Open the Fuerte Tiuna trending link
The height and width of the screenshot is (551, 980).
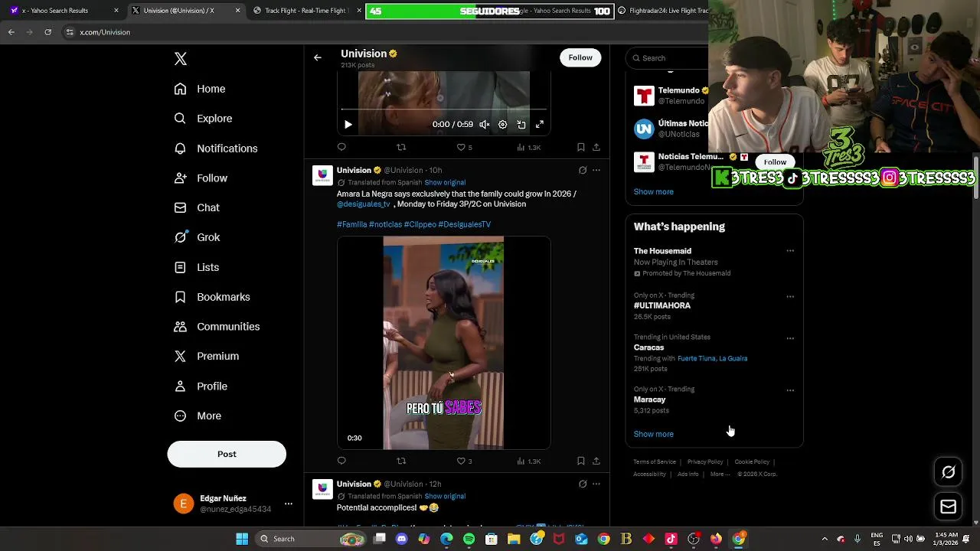pos(696,358)
